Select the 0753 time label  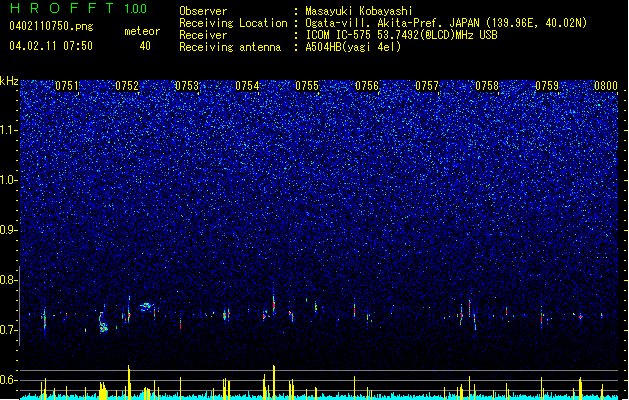point(187,86)
